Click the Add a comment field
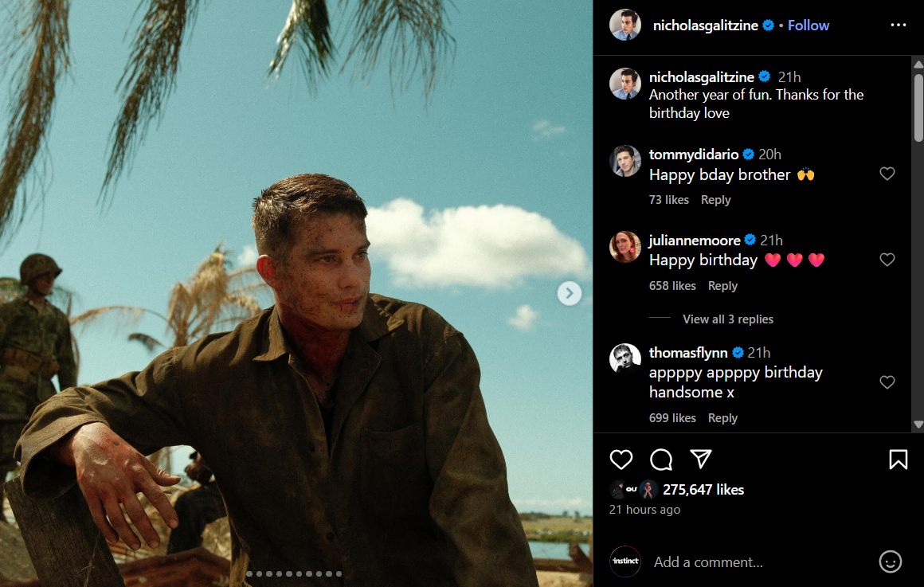Viewport: 924px width, 587px height. [x=757, y=562]
